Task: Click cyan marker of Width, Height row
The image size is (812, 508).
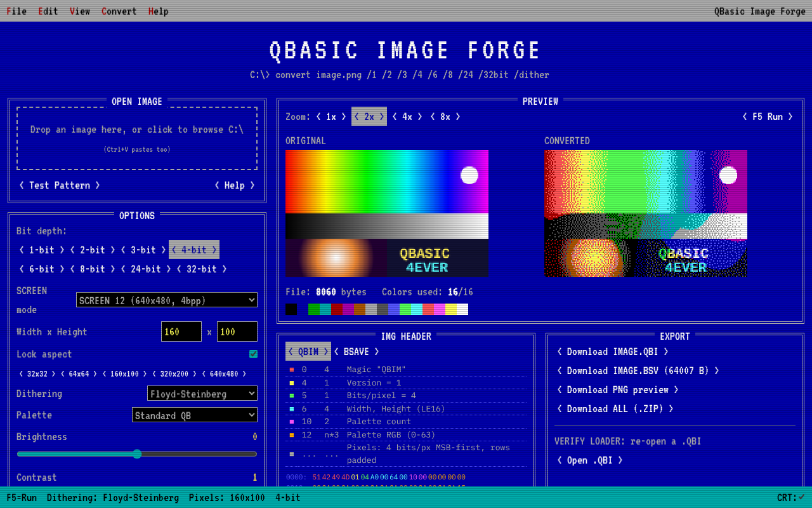Action: point(292,409)
